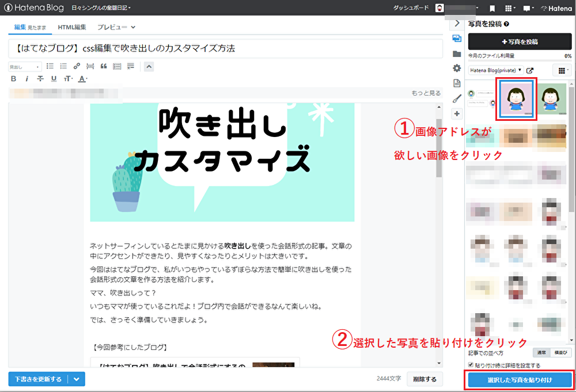Screen dimensions: 576x392
Task: Select the unordered list icon
Action: pyautogui.click(x=51, y=66)
